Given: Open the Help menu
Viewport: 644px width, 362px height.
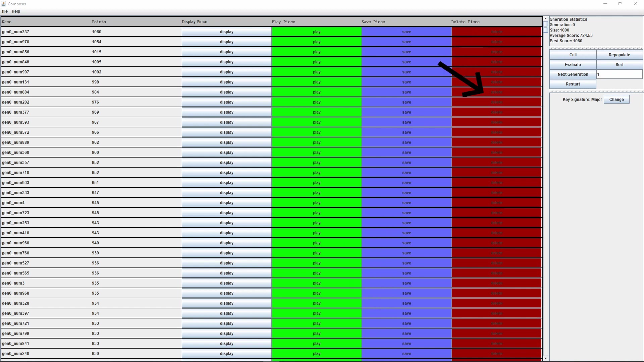Looking at the screenshot, I should [16, 11].
